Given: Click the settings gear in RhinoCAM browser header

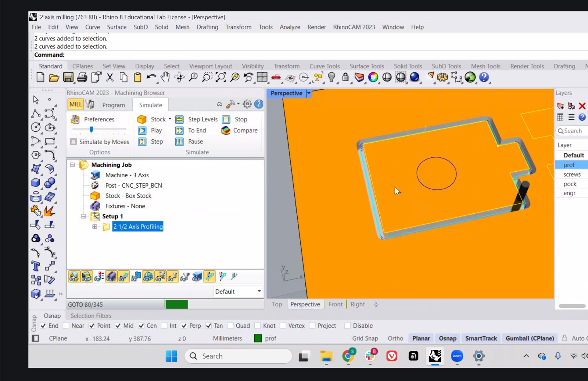Looking at the screenshot, I should (x=247, y=104).
